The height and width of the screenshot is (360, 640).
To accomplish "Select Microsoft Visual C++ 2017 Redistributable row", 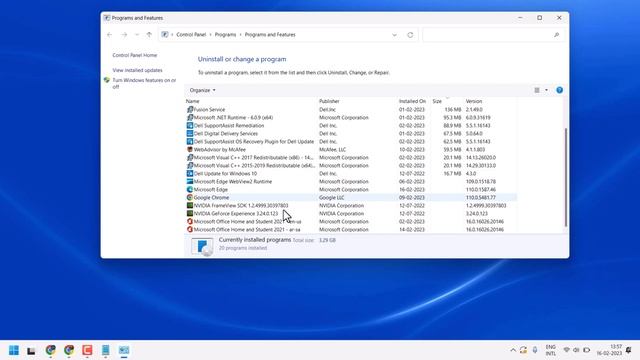I will click(351, 158).
